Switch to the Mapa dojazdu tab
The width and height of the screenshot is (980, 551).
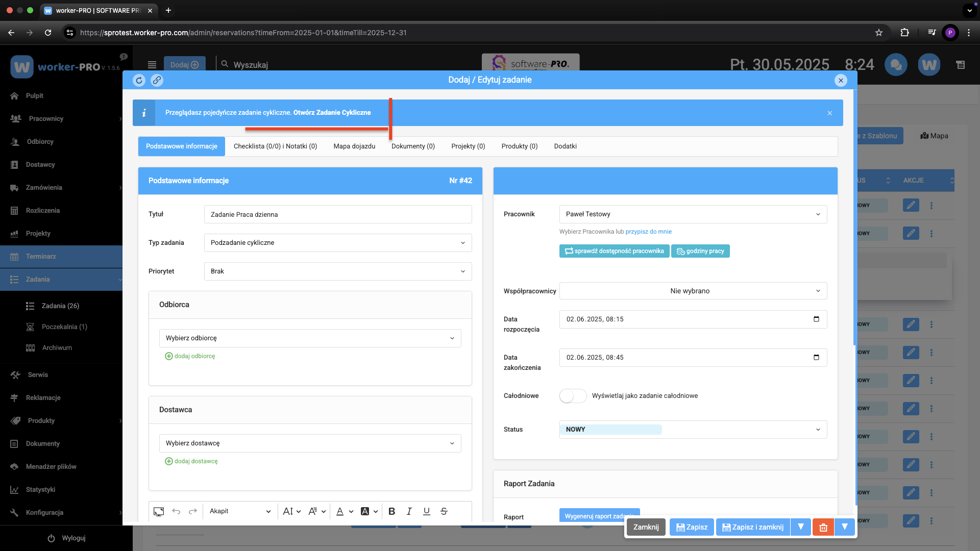tap(354, 146)
